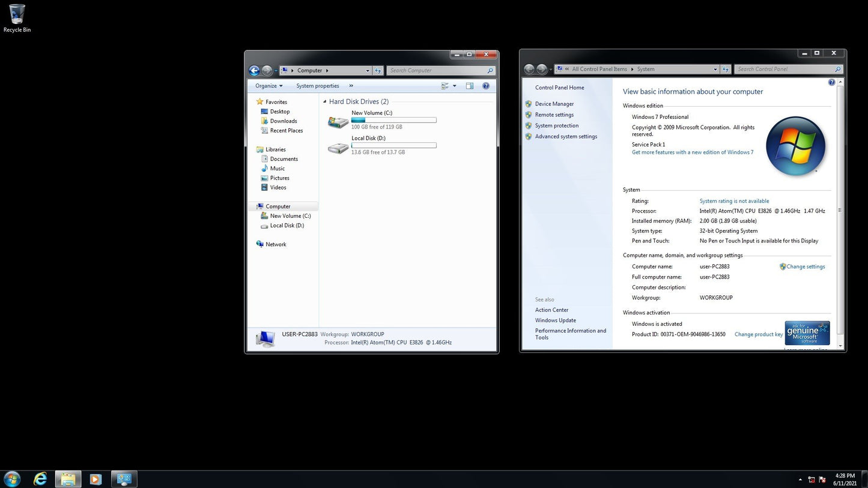Go to Control Panel Home
This screenshot has width=868, height=488.
pos(560,88)
